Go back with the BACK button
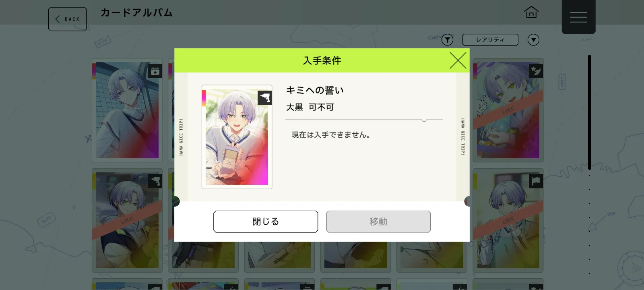The width and height of the screenshot is (644, 290). (x=68, y=19)
